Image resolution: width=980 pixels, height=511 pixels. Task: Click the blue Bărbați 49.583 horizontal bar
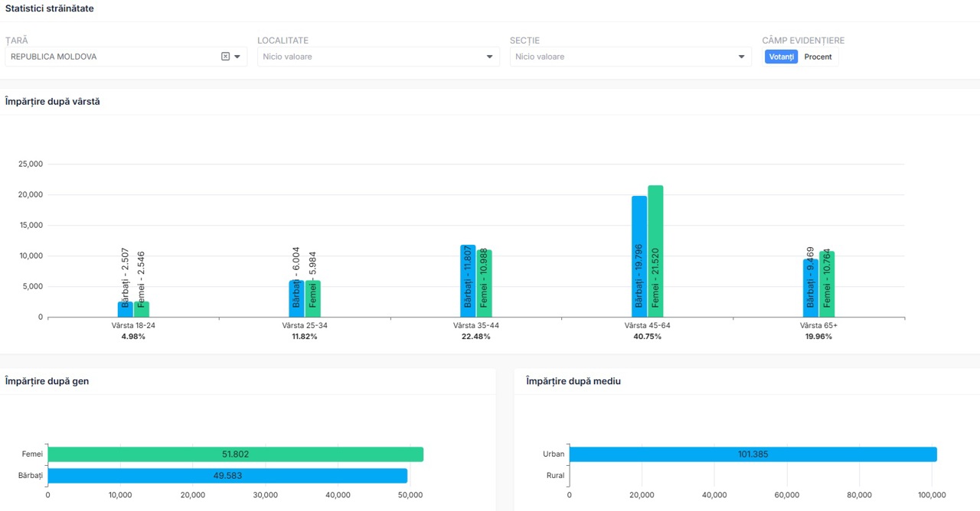pyautogui.click(x=227, y=476)
